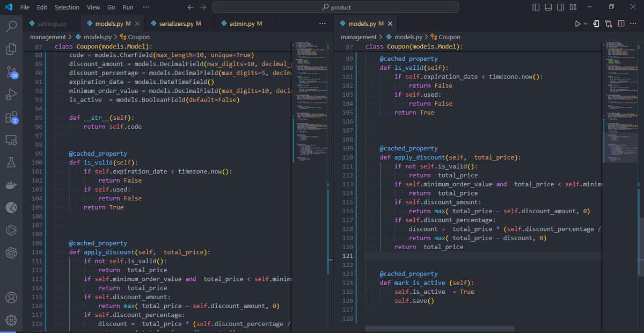Toggle primary side bar visibility
Image resolution: width=644 pixels, height=333 pixels.
(536, 8)
